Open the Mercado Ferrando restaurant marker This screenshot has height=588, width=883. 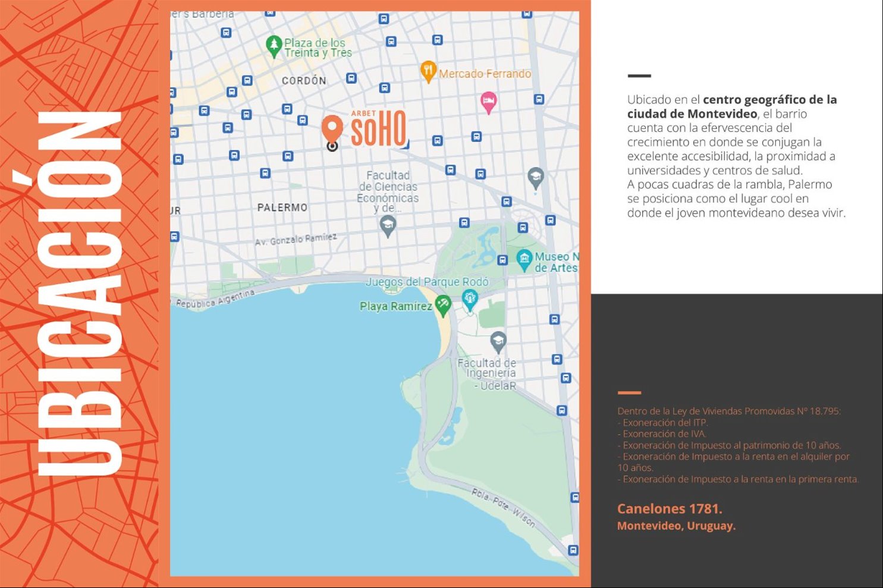click(x=428, y=71)
